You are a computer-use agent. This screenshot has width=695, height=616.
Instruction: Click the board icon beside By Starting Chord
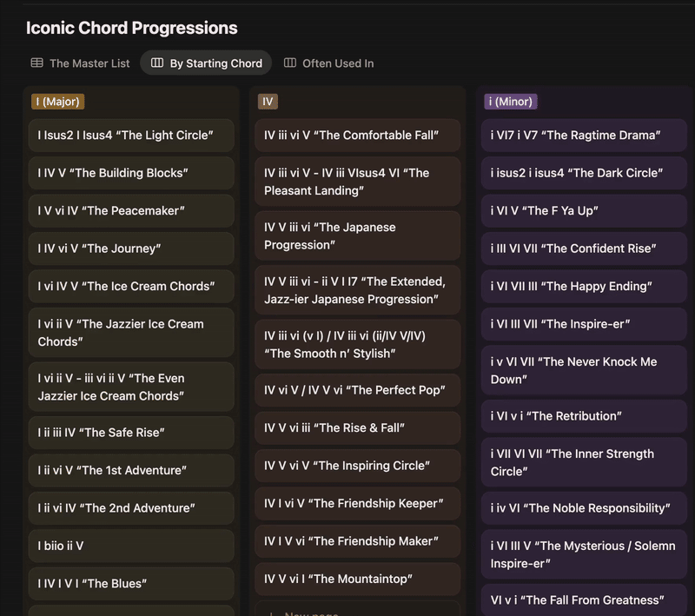(x=157, y=63)
